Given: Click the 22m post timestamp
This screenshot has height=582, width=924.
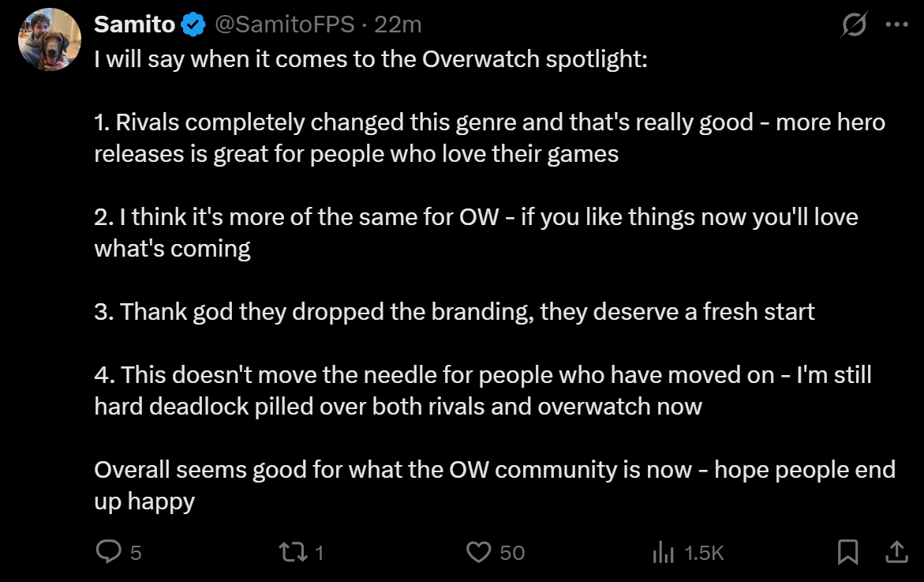Looking at the screenshot, I should click(398, 25).
